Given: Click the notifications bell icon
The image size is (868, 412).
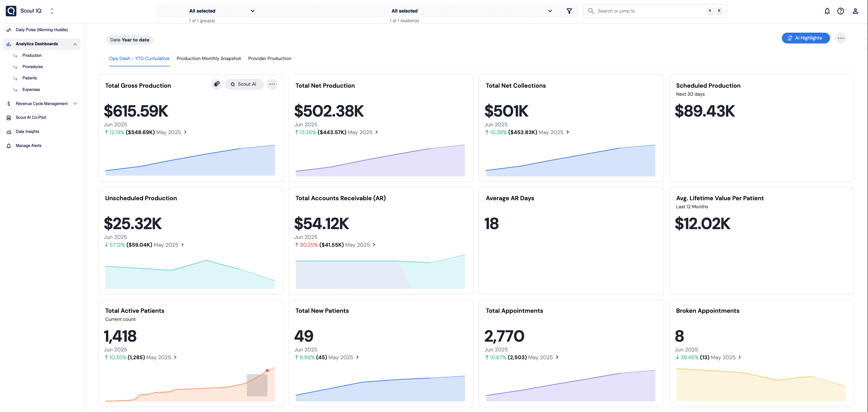Looking at the screenshot, I should click(827, 11).
